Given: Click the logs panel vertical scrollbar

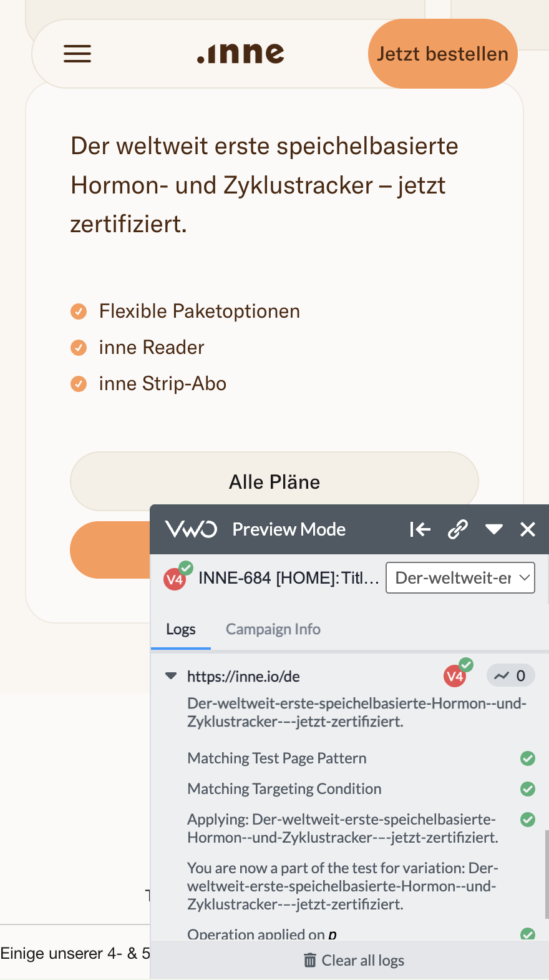Looking at the screenshot, I should [x=547, y=874].
